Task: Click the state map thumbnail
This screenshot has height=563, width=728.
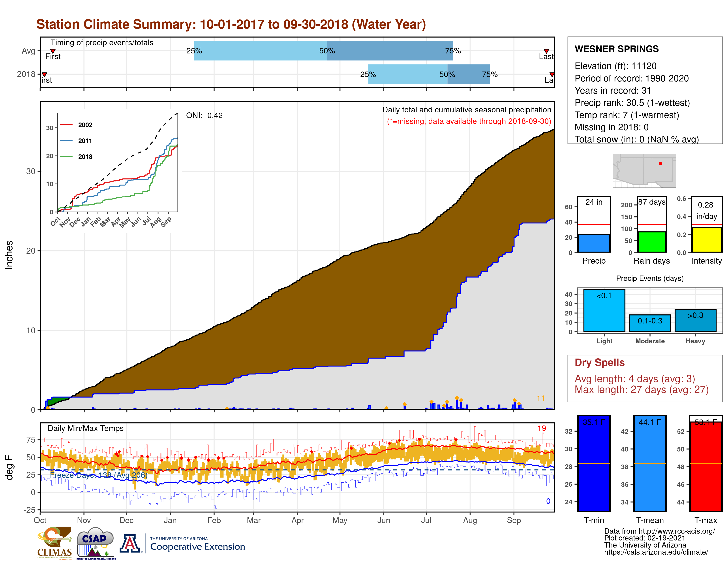Action: (644, 171)
